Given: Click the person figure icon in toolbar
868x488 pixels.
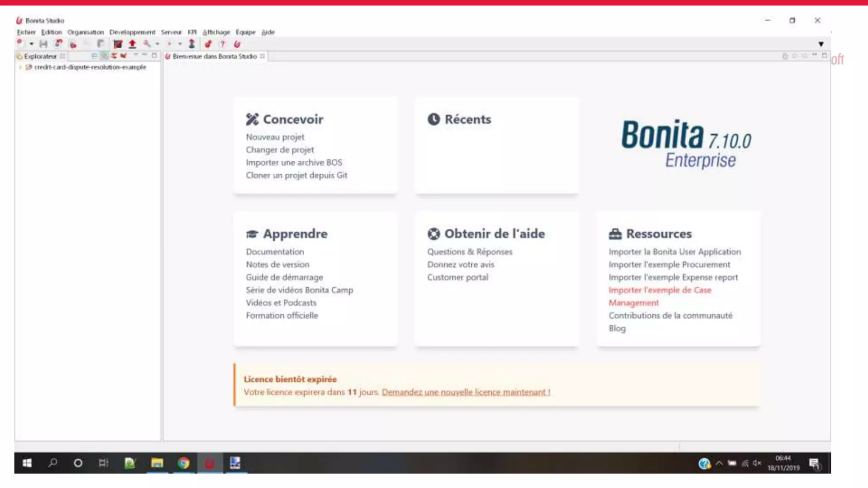Looking at the screenshot, I should coord(192,44).
